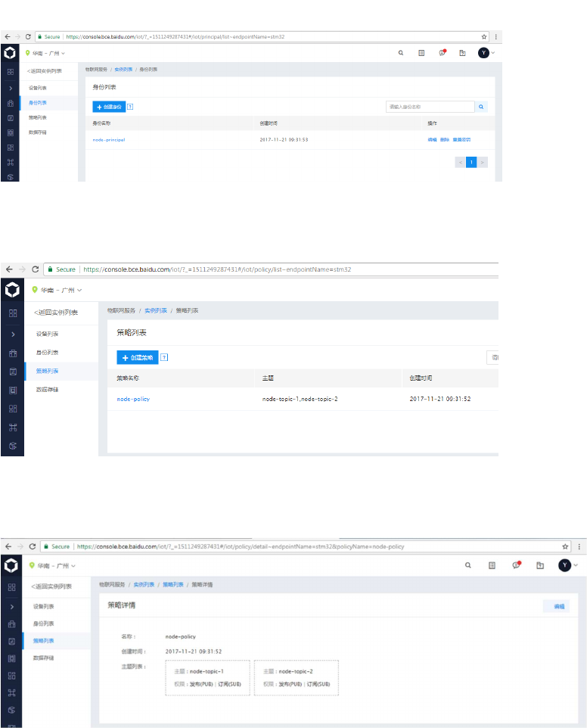This screenshot has height=728, width=587.
Task: Open 策略列表 menu on the 身份列表 page
Action: [x=38, y=117]
